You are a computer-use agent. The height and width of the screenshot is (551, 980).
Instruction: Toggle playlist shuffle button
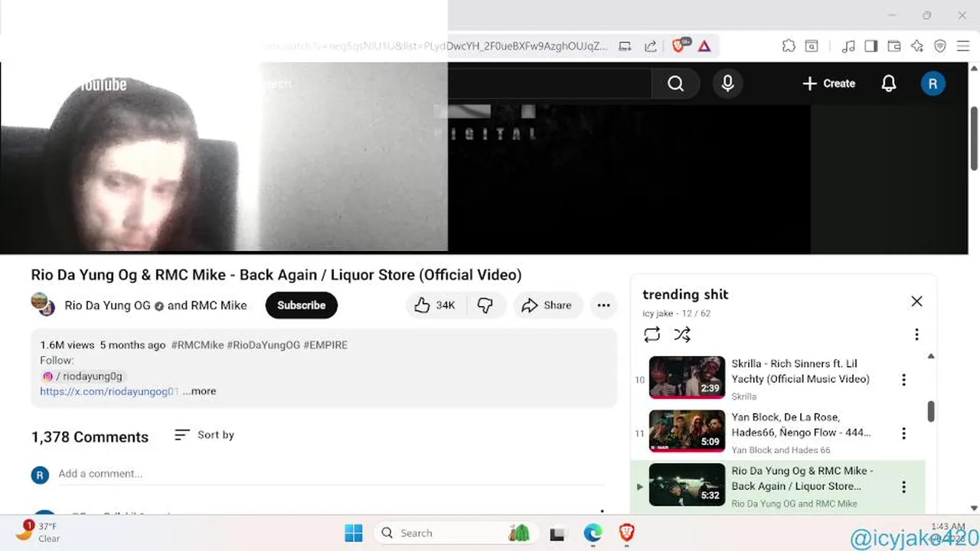click(682, 334)
